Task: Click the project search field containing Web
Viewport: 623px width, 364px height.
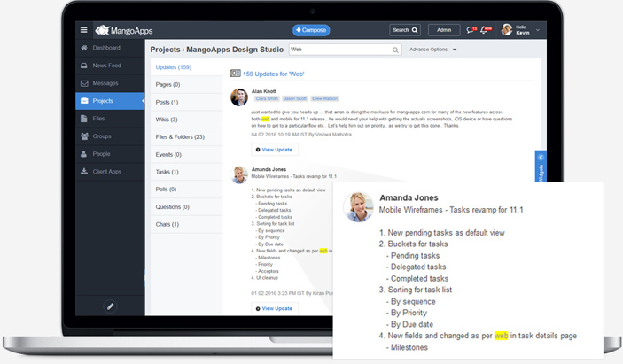Action: (345, 50)
